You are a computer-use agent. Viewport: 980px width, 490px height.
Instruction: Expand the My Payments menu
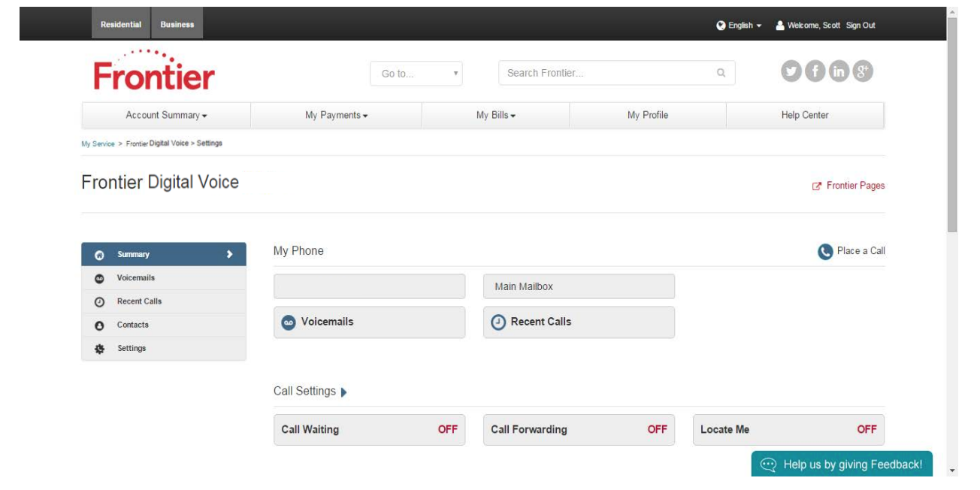click(337, 116)
